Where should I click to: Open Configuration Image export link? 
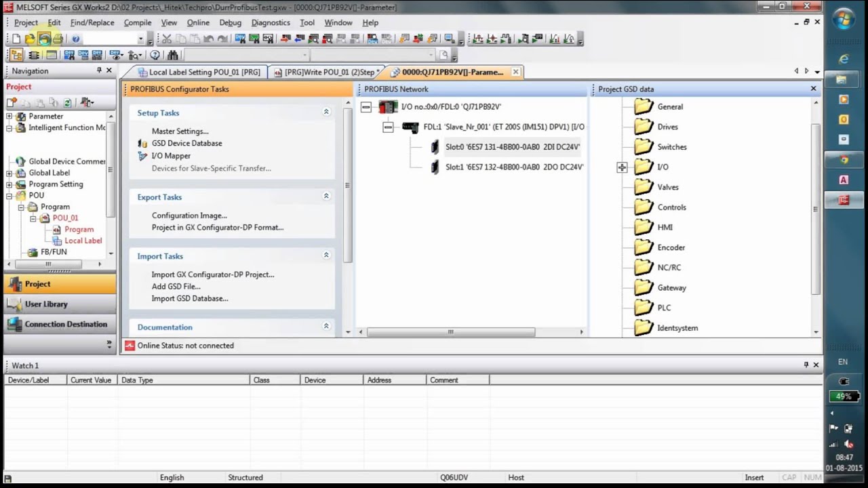[189, 216]
